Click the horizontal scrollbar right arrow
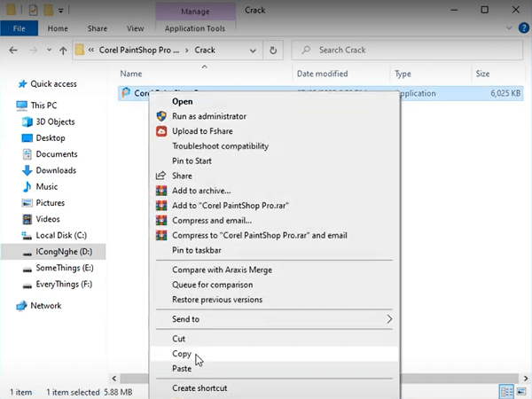This screenshot has height=399, width=532. click(526, 379)
